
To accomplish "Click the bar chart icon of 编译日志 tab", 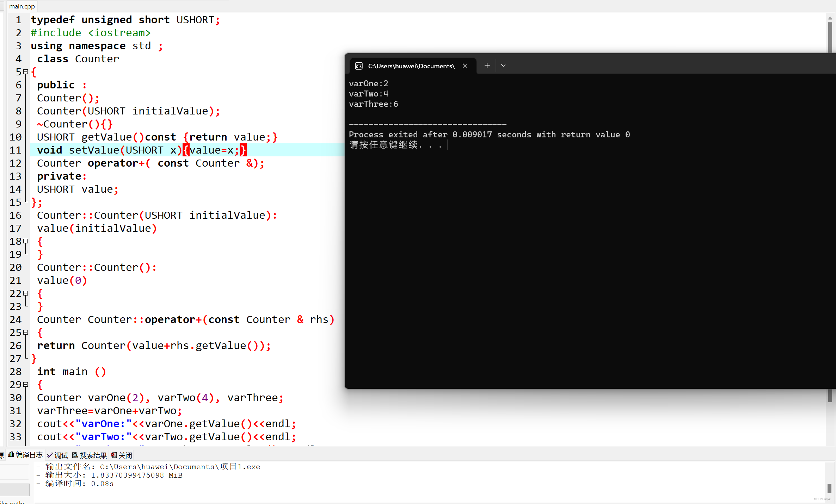I will point(11,455).
